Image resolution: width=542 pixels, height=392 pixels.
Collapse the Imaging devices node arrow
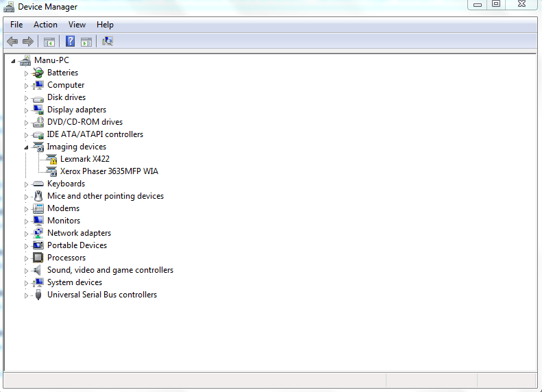pyautogui.click(x=26, y=147)
